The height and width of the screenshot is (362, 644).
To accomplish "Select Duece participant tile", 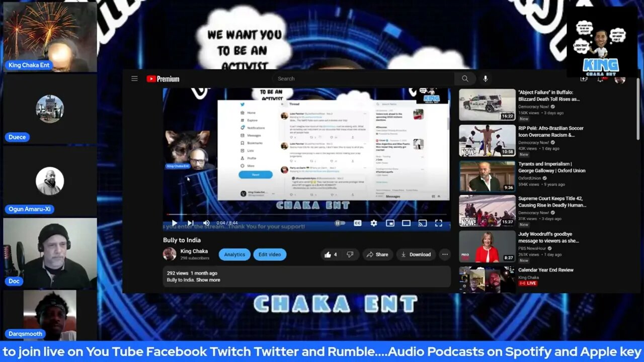I will tap(49, 109).
